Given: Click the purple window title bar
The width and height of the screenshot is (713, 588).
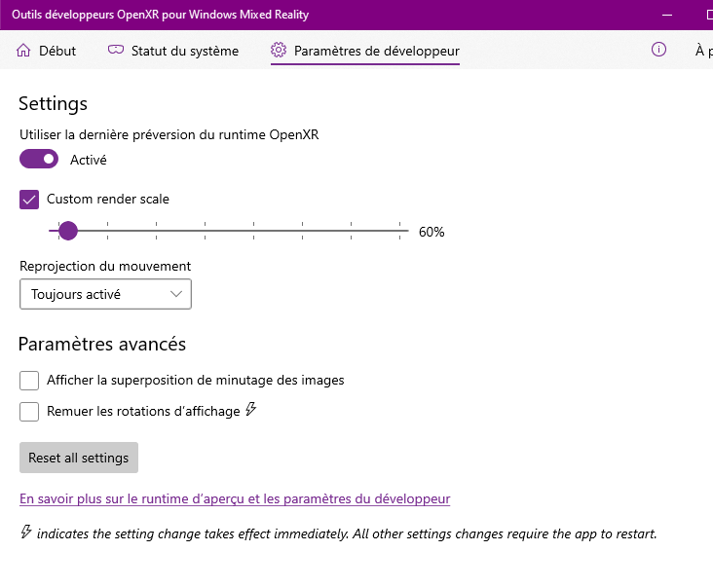Looking at the screenshot, I should (390, 15).
